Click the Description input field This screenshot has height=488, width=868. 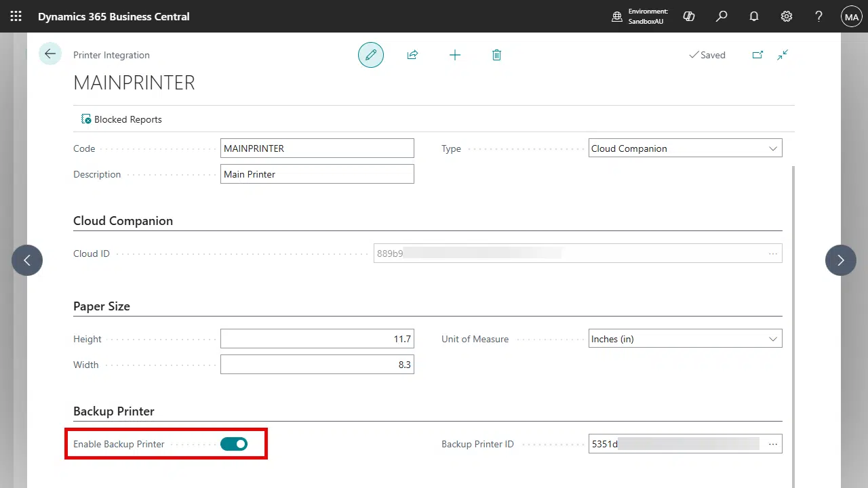click(317, 174)
